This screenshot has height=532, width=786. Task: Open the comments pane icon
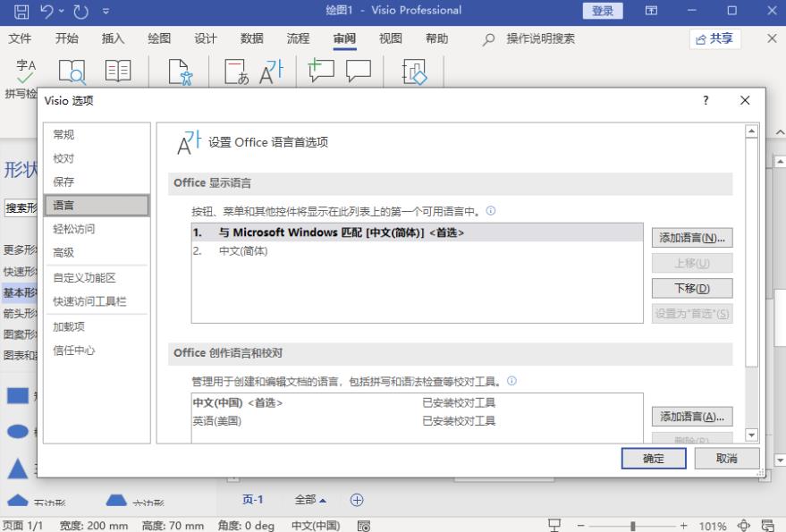[x=359, y=71]
